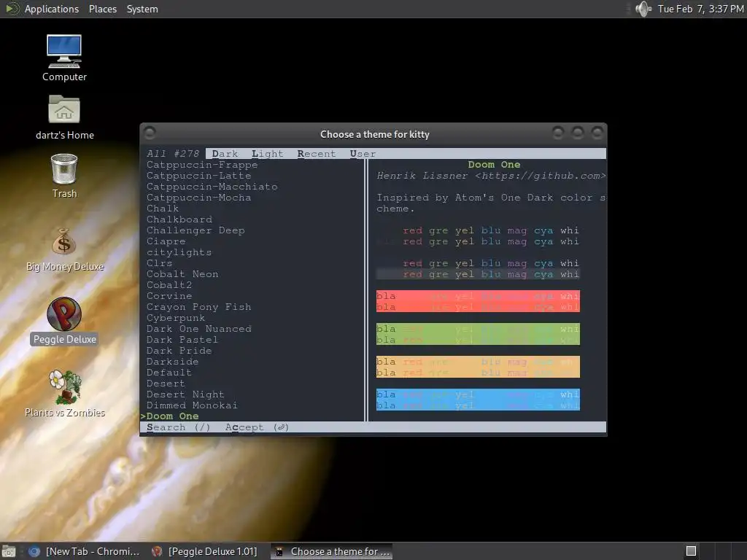Switch to Peggle Deluxe 1.01 taskbar entry
The height and width of the screenshot is (560, 747).
205,551
